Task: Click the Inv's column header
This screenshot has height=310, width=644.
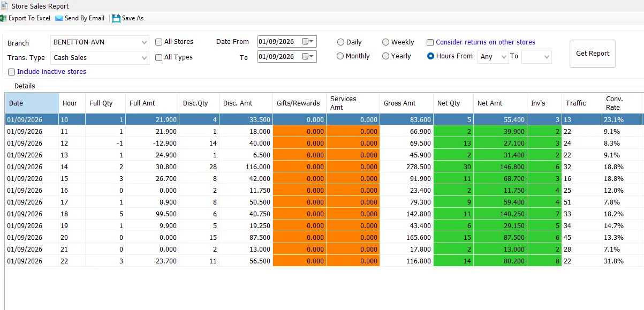Action: click(544, 103)
